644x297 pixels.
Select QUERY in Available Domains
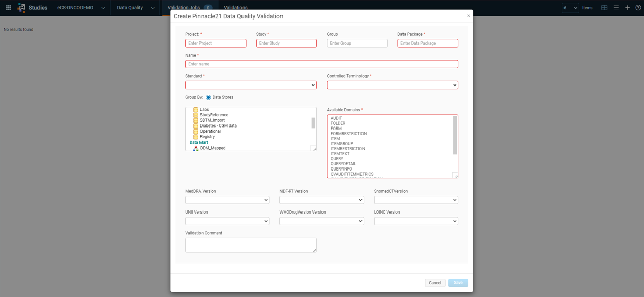click(337, 159)
